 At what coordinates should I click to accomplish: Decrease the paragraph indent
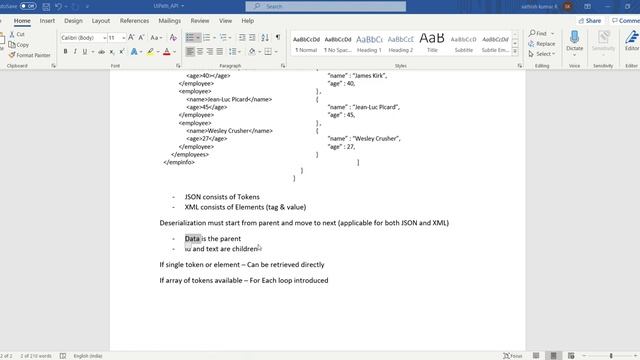click(x=242, y=38)
